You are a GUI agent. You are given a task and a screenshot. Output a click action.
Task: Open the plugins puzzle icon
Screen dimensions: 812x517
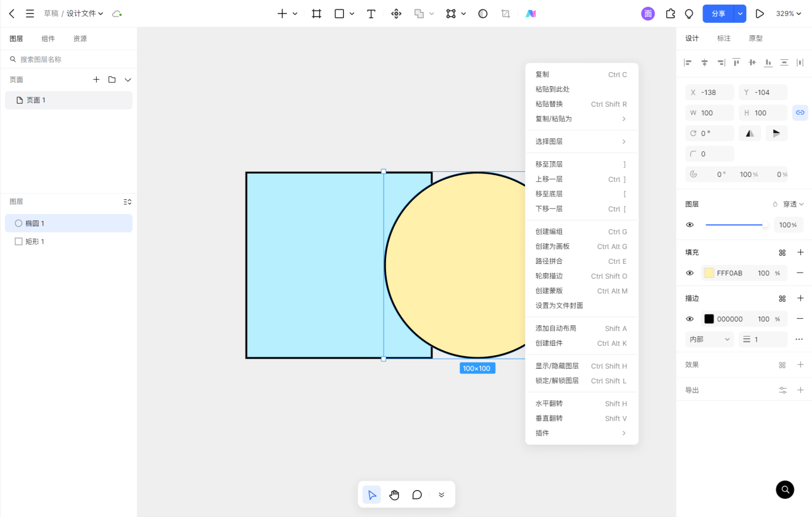tap(671, 13)
